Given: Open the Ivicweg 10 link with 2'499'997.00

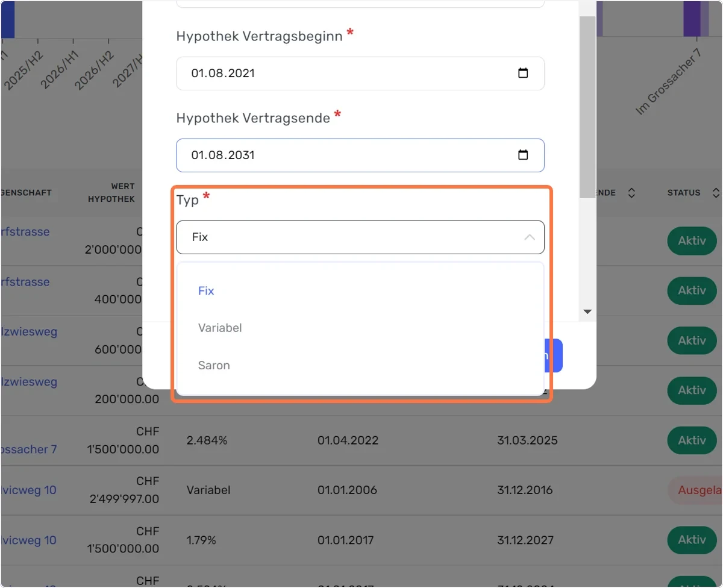Looking at the screenshot, I should 29,490.
